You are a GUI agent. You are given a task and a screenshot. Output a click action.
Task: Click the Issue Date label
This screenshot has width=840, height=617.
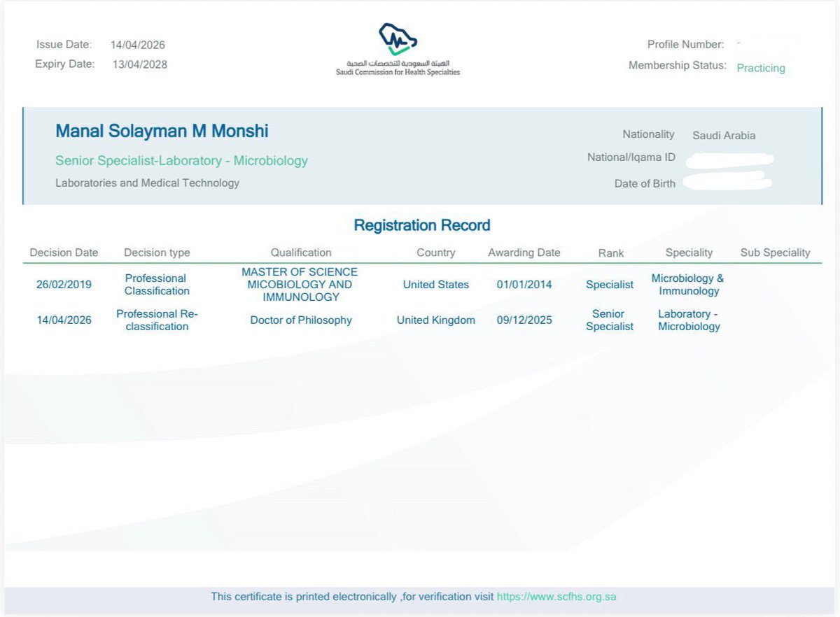[x=64, y=45]
